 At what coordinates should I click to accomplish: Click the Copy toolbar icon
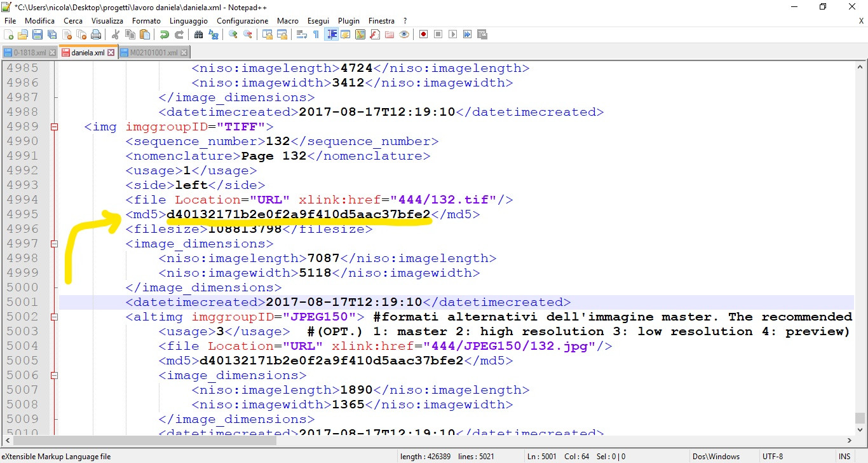[x=131, y=34]
